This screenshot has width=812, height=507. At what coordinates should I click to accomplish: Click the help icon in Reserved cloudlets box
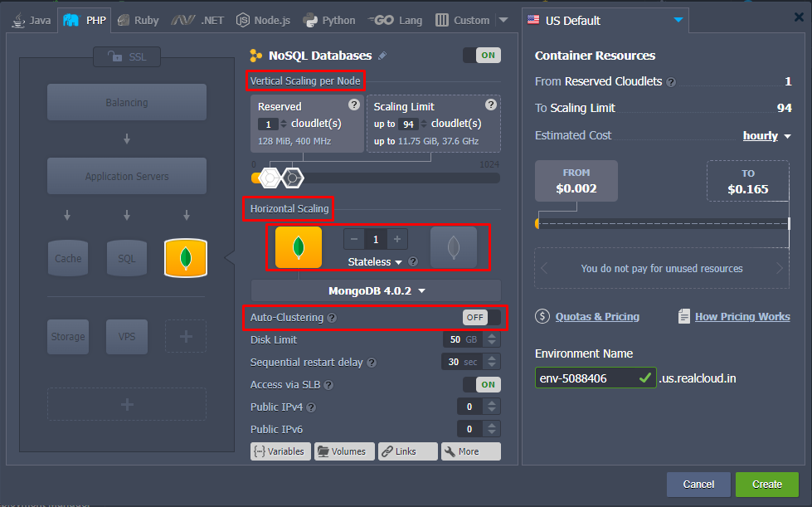354,105
